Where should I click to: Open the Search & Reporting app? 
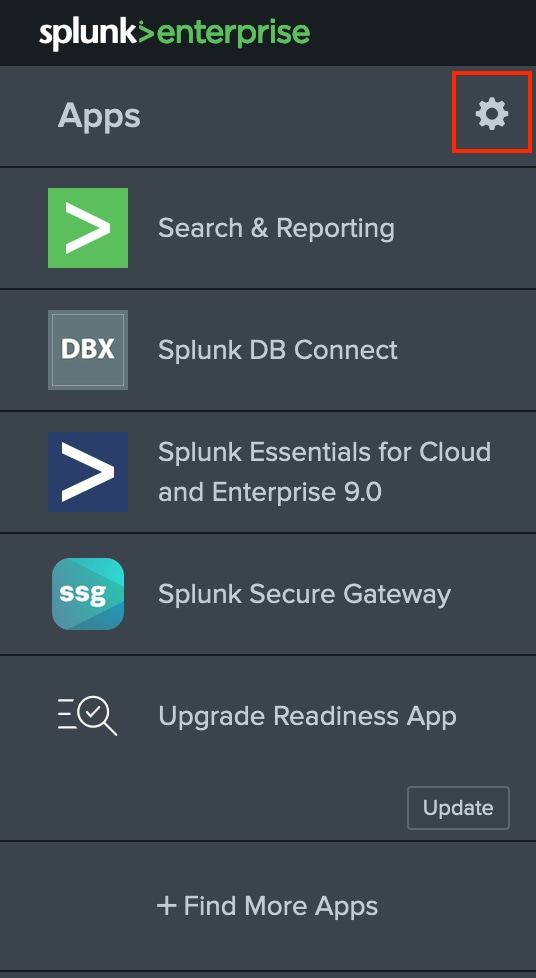[268, 228]
